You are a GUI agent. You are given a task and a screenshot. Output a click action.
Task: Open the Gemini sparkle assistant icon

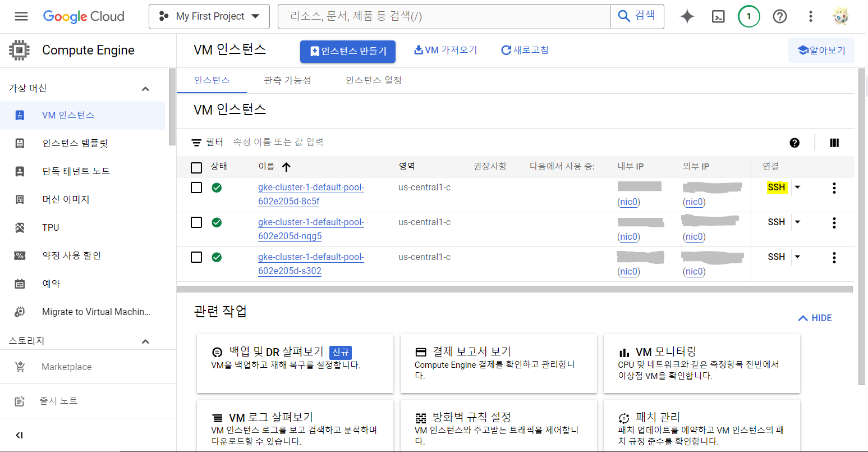point(687,16)
